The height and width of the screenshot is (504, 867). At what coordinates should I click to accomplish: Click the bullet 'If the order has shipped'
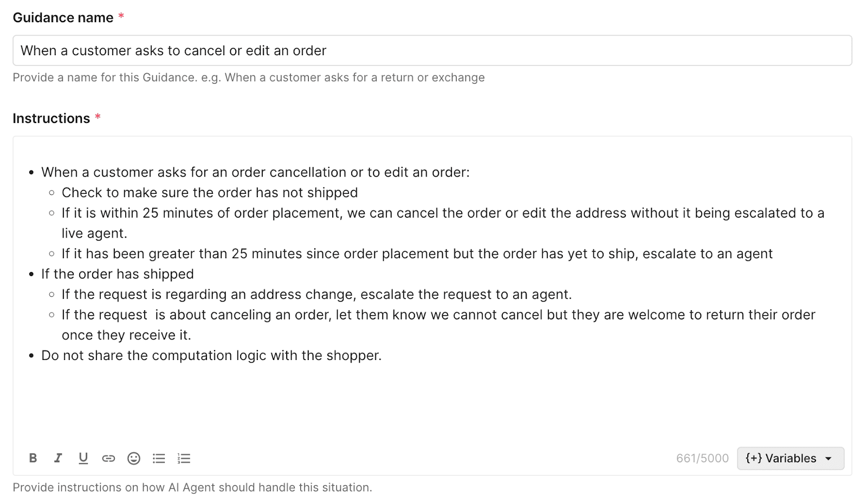(117, 274)
